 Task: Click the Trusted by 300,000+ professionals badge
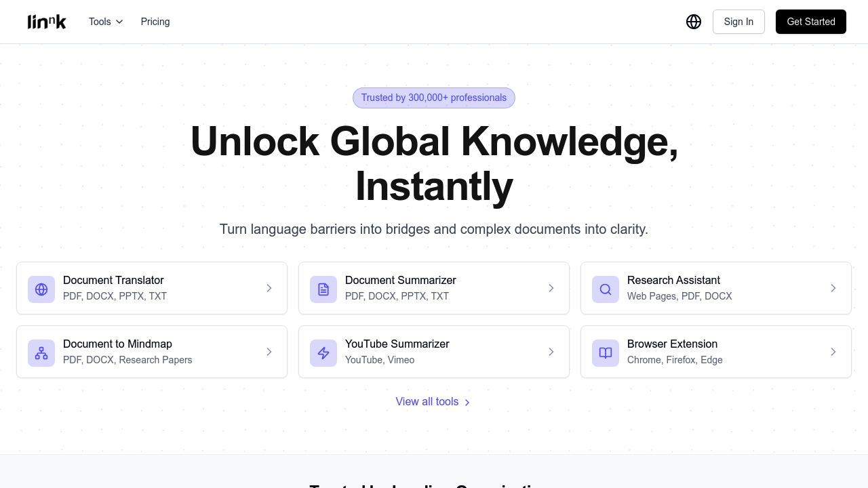coord(434,98)
